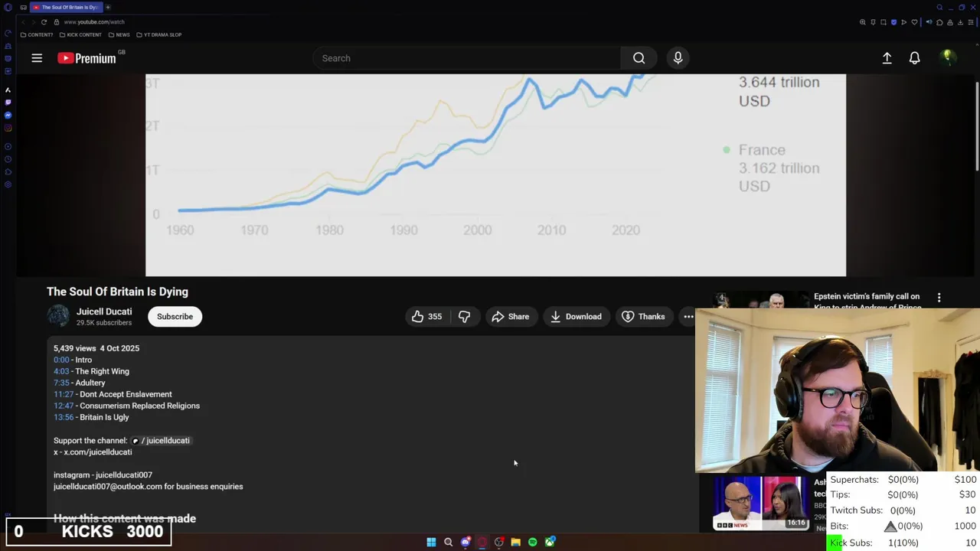Viewport: 980px width, 551px height.
Task: Open the x.com/juicellducati link
Action: (97, 452)
